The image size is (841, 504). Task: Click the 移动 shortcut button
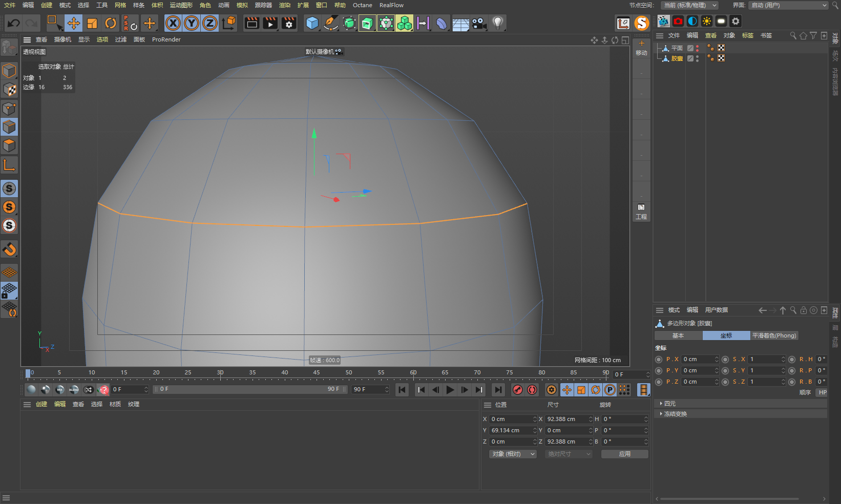click(x=641, y=48)
